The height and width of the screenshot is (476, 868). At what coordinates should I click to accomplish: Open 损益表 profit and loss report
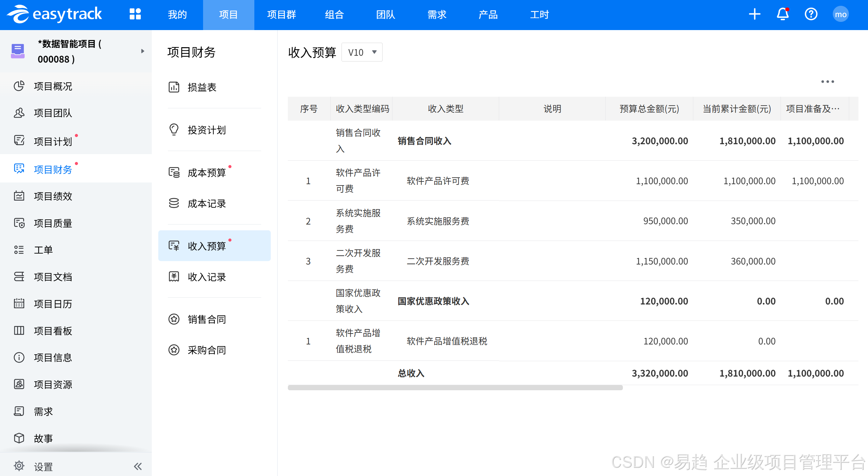202,87
